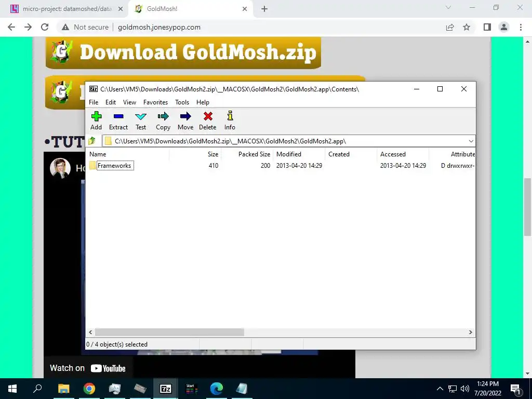Expand the 7-Zip address path dropdown
The height and width of the screenshot is (399, 532).
point(471,141)
